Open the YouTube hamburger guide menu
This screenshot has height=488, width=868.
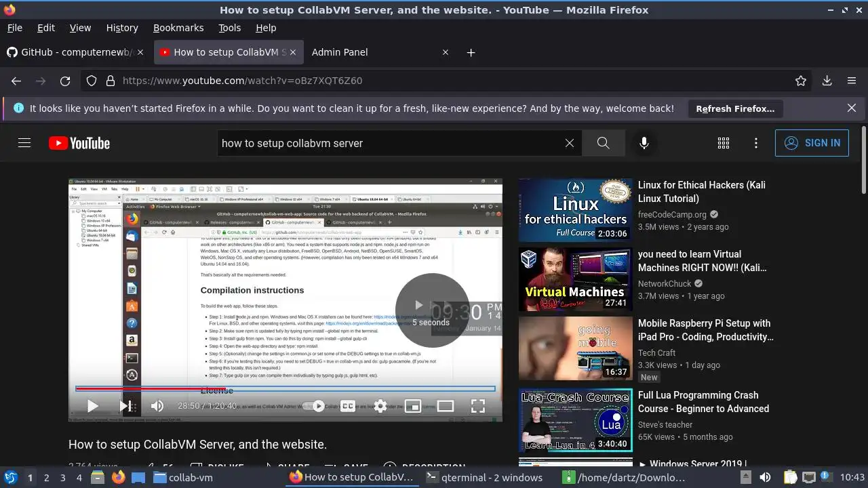24,143
